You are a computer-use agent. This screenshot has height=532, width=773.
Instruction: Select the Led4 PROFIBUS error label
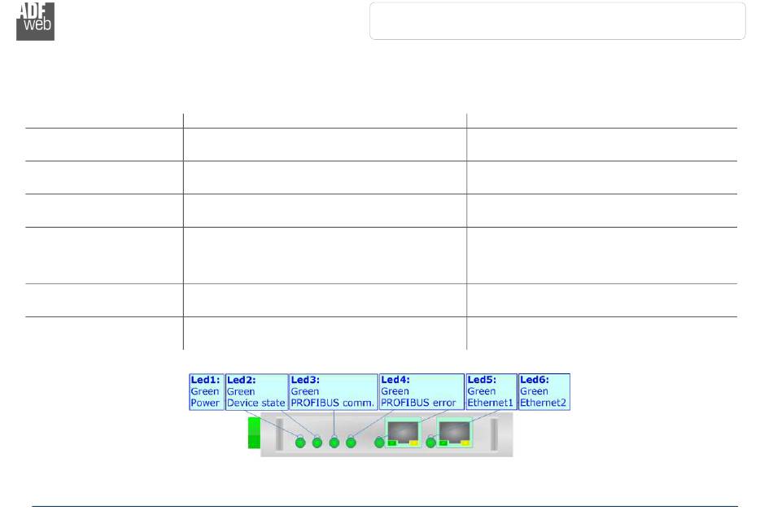point(421,391)
